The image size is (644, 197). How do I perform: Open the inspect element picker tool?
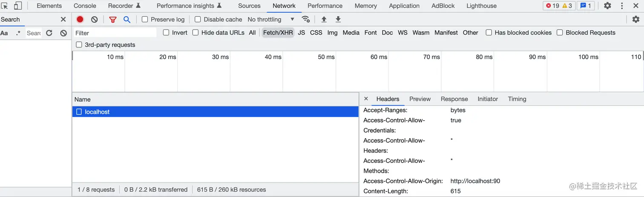pyautogui.click(x=5, y=6)
